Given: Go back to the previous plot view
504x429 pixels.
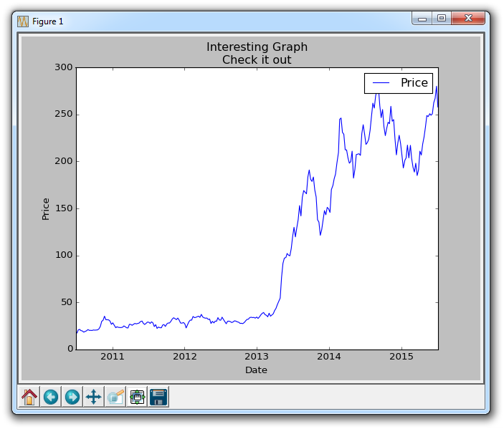Looking at the screenshot, I should pyautogui.click(x=50, y=397).
